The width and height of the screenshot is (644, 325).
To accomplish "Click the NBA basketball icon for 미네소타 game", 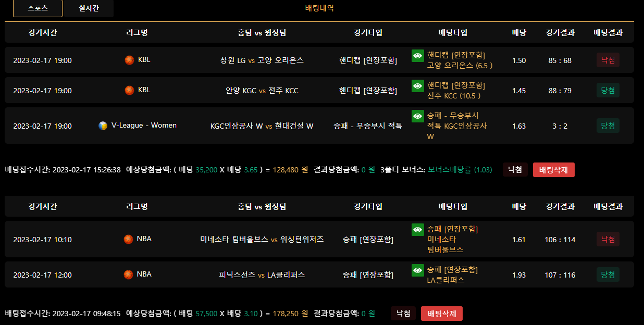I will 128,239.
